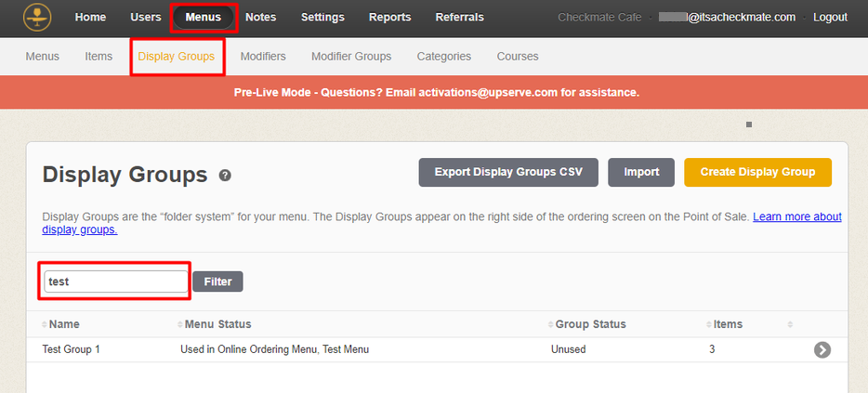Sort the table by Menu Status column
Screen dimensions: 868x393
(x=217, y=324)
